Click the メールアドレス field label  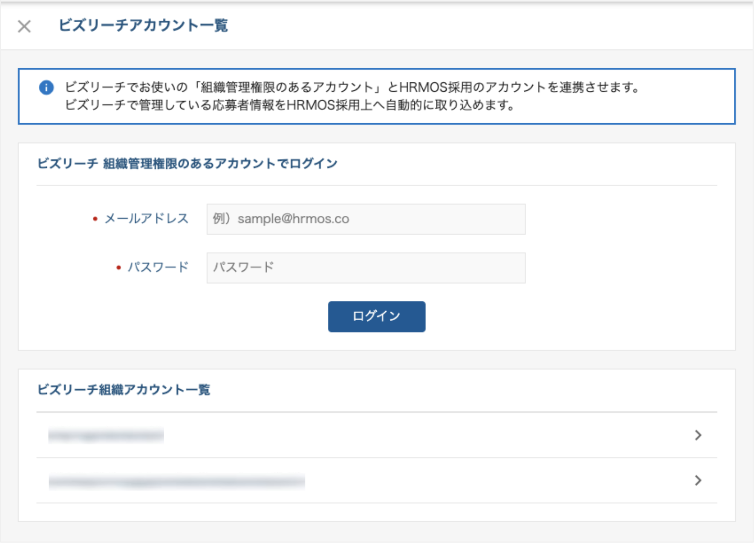click(147, 219)
